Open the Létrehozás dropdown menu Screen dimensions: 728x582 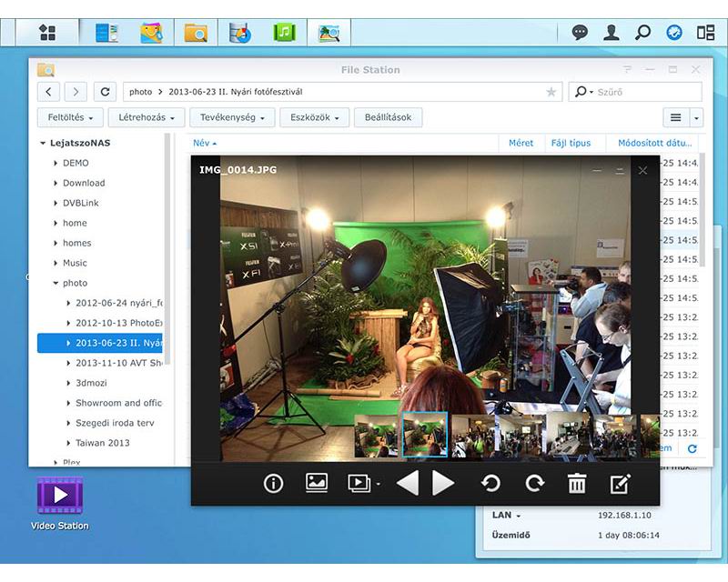tap(146, 117)
